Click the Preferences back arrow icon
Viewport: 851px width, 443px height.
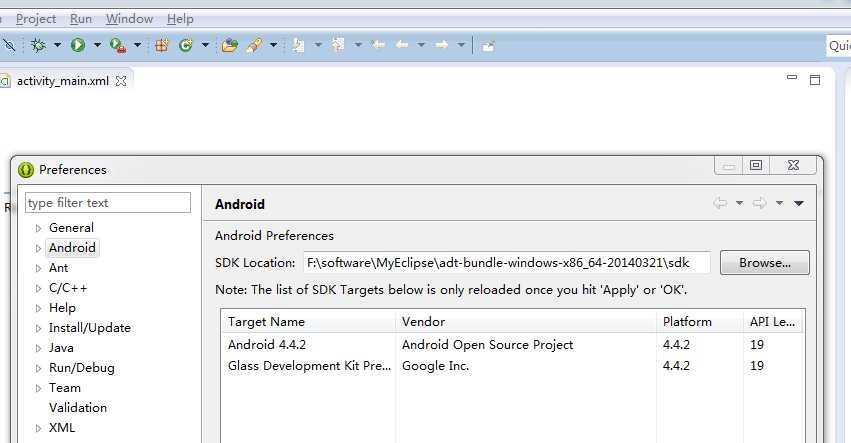tap(720, 203)
